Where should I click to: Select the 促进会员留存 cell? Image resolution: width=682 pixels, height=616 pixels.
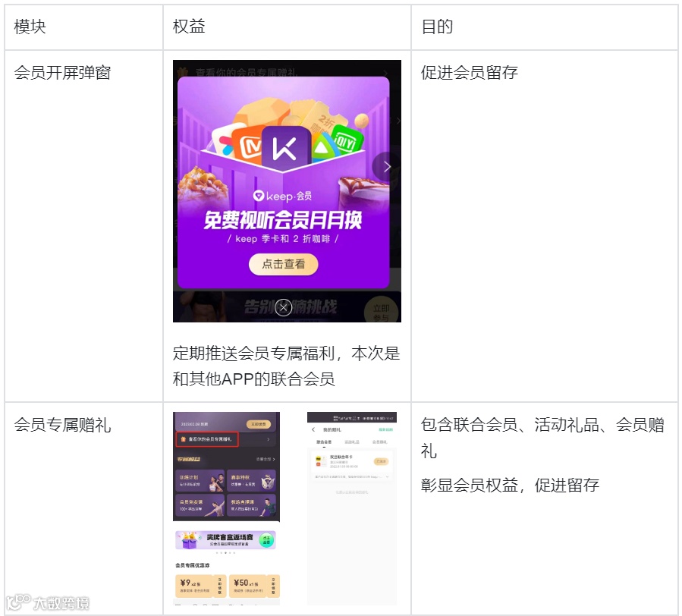(x=470, y=73)
